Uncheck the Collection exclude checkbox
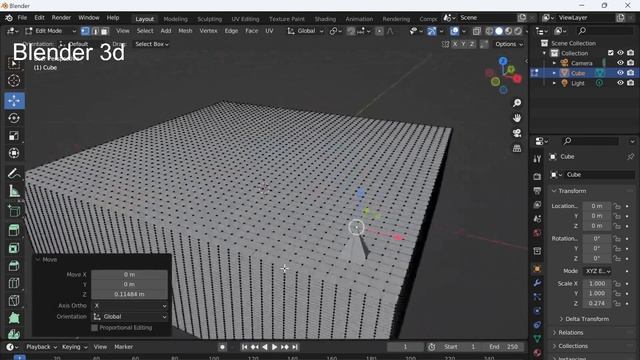640x360 pixels. 611,53
